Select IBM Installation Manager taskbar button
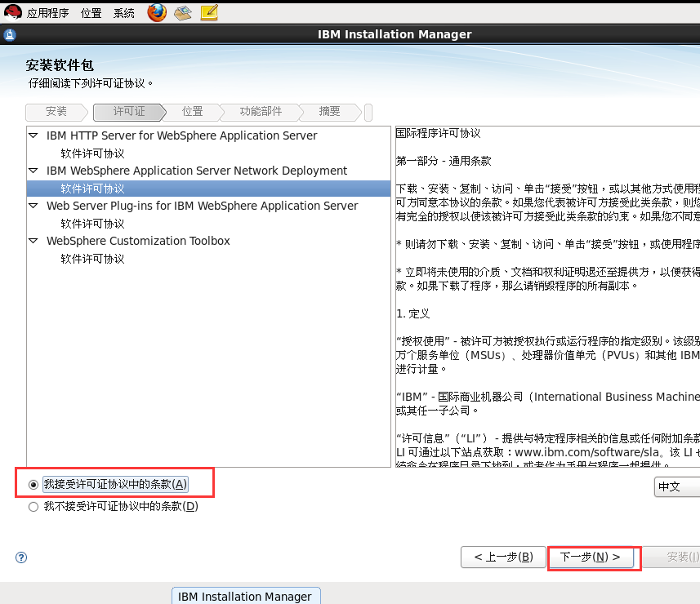 (x=246, y=596)
